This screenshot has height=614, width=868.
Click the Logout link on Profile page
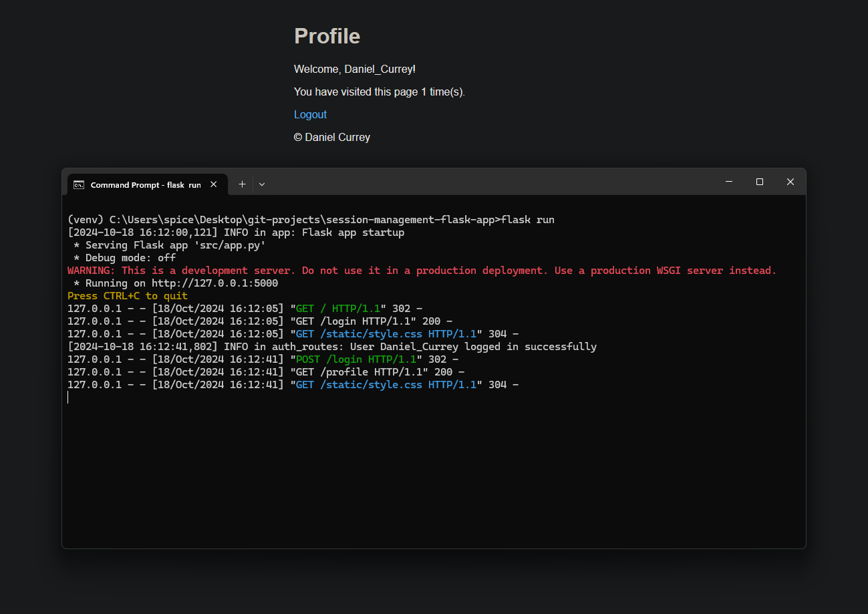(x=310, y=114)
